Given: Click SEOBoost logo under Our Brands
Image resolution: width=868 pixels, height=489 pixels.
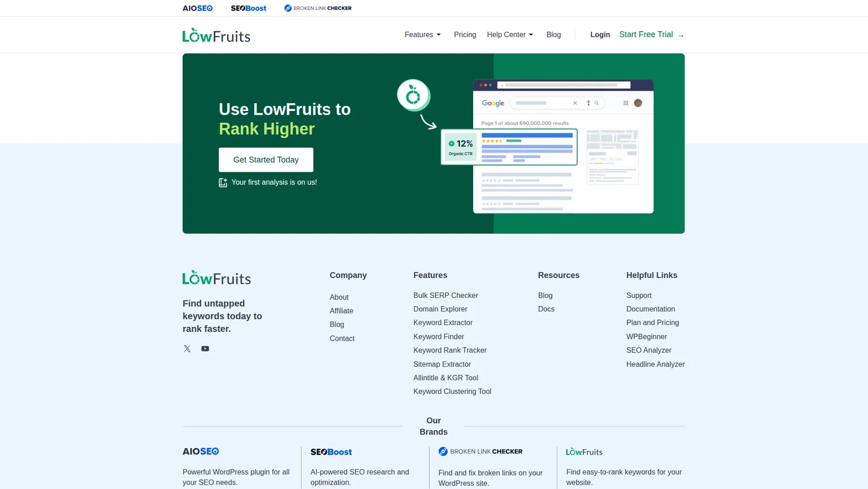Looking at the screenshot, I should 331,452.
